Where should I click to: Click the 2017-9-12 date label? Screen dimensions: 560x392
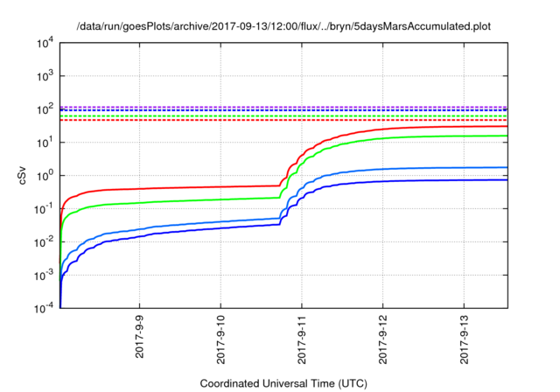383,339
